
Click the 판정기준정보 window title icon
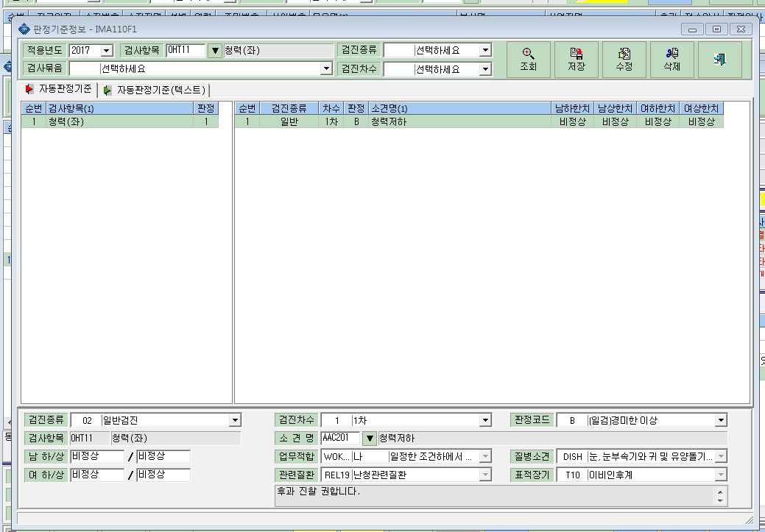24,29
